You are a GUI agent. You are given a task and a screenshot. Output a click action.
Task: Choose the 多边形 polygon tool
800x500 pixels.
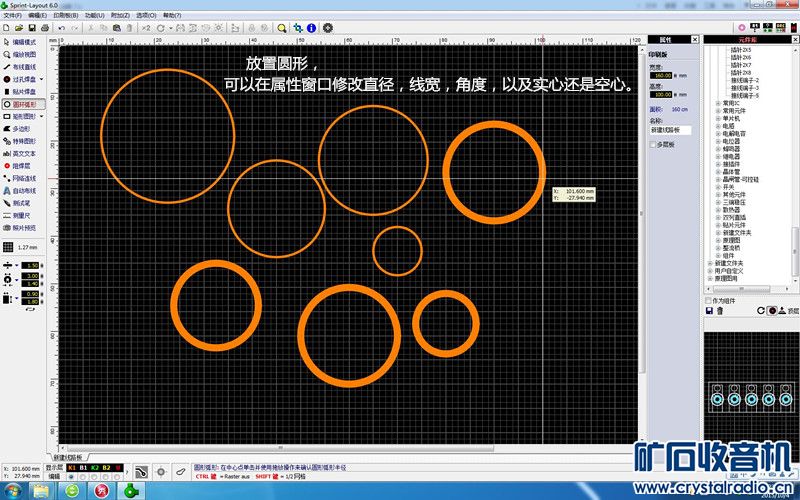[x=22, y=129]
